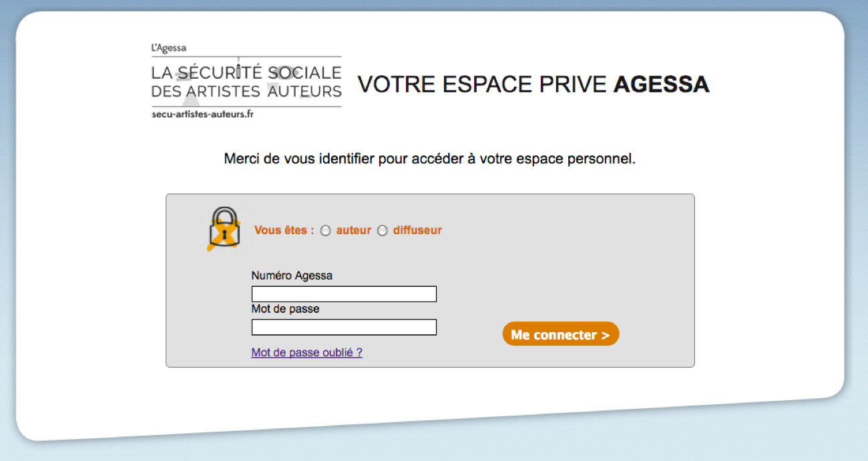Select the diffuseur radio button

click(383, 230)
